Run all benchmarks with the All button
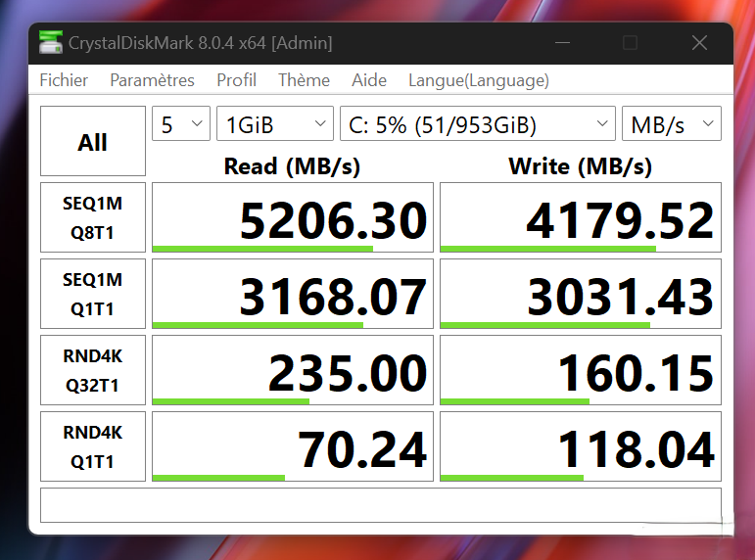Image resolution: width=755 pixels, height=560 pixels. click(92, 142)
